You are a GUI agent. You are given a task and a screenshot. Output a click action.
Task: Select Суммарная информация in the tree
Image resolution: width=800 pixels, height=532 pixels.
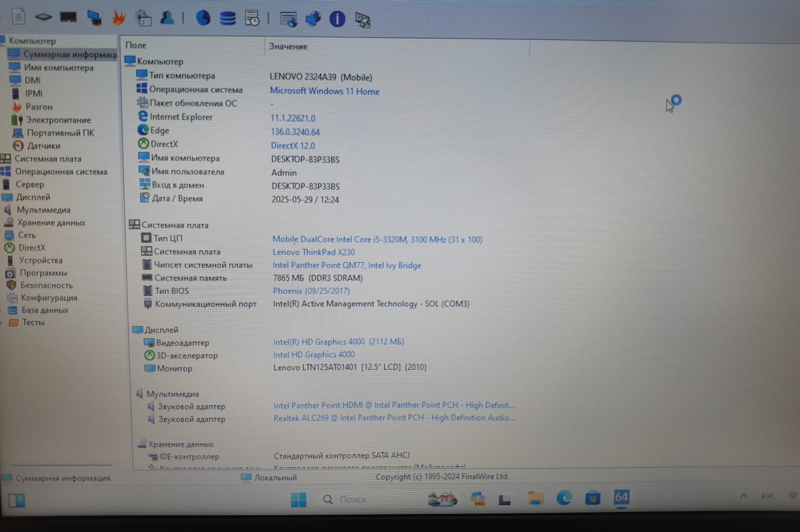coord(63,54)
